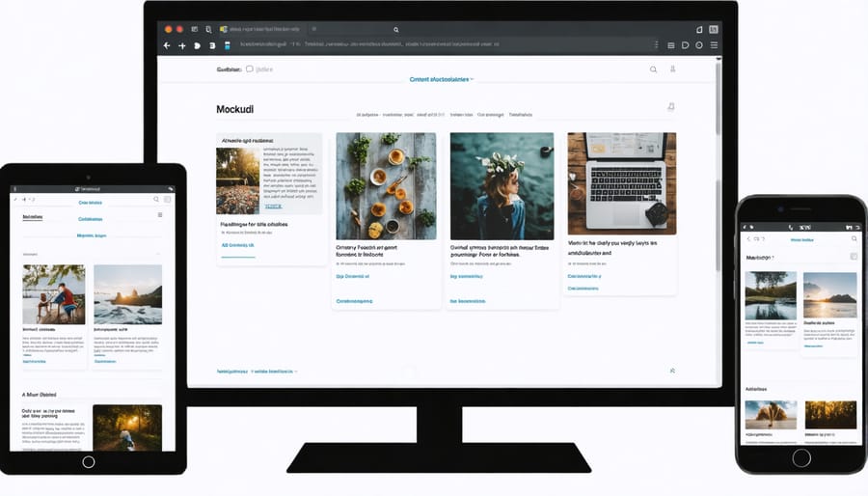Screen dimensions: 868x496
Task: Tap the tablet home button
Action: coord(89,461)
